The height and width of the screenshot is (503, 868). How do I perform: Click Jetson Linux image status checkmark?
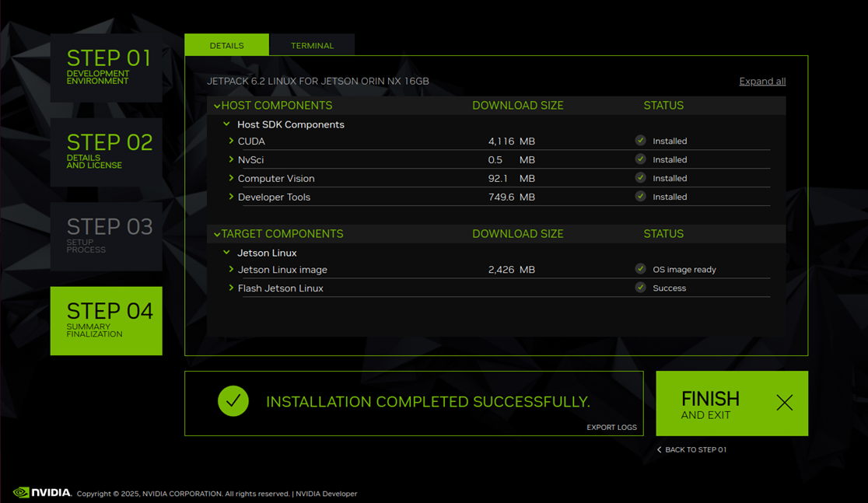(640, 269)
